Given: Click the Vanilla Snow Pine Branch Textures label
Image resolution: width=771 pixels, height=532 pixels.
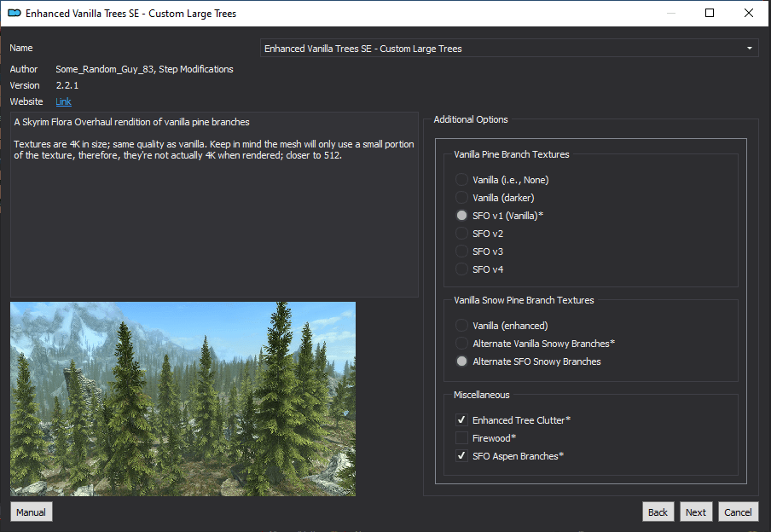Looking at the screenshot, I should [524, 300].
